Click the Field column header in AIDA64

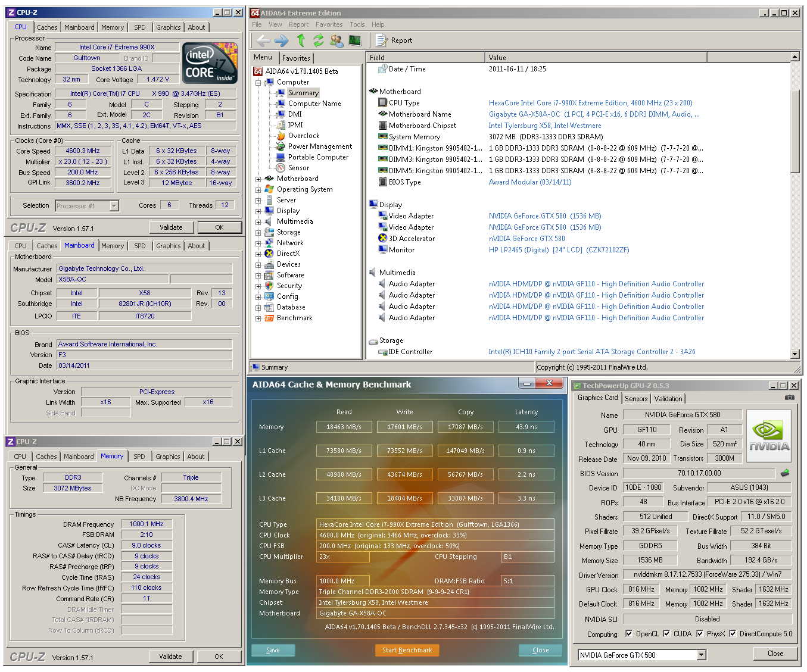[425, 57]
